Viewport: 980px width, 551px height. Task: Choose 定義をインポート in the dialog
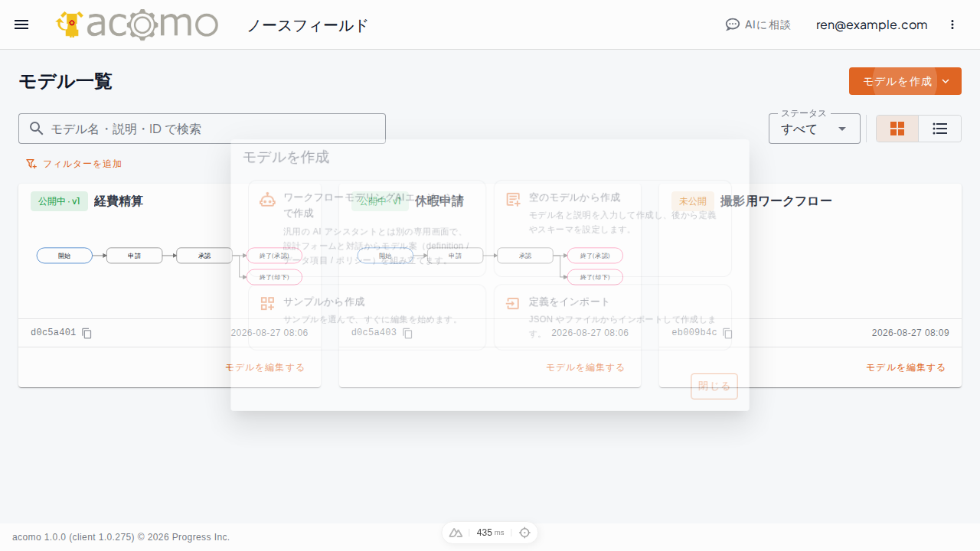click(x=612, y=317)
